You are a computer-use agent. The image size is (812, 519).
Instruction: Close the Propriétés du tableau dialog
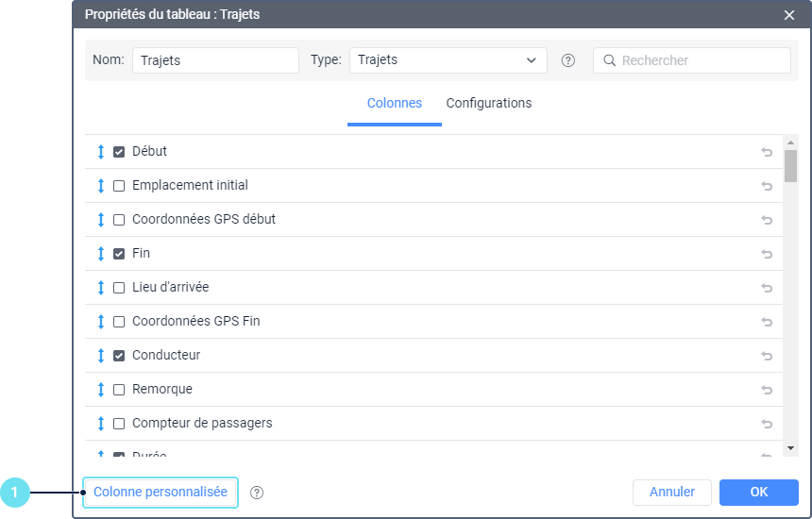click(789, 15)
